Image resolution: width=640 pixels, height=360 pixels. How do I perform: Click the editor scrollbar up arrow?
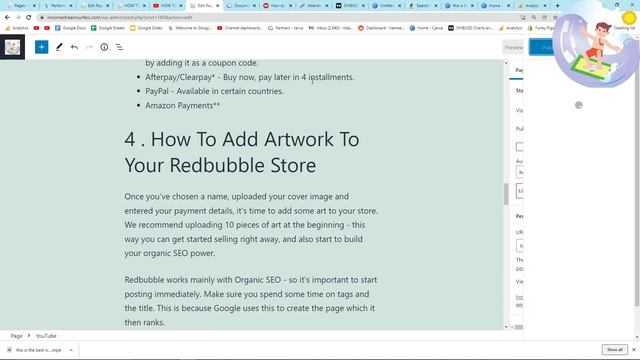(x=506, y=63)
